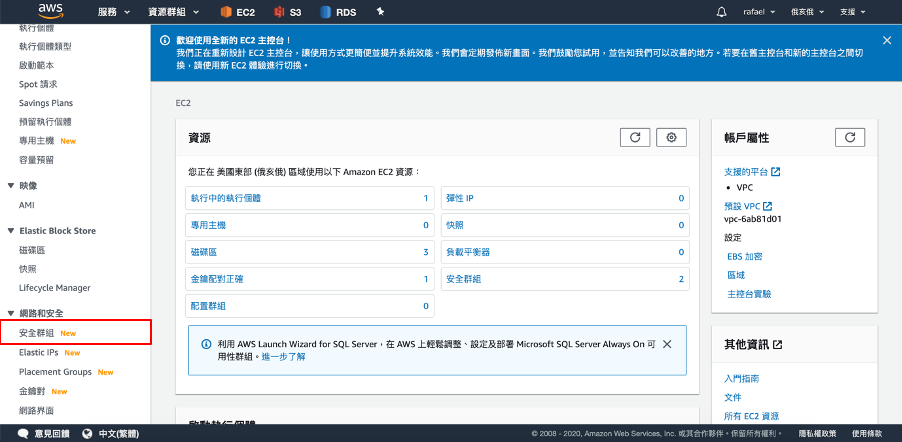The height and width of the screenshot is (442, 902).
Task: Select 啟動範本 in the sidebar
Action: click(36, 65)
